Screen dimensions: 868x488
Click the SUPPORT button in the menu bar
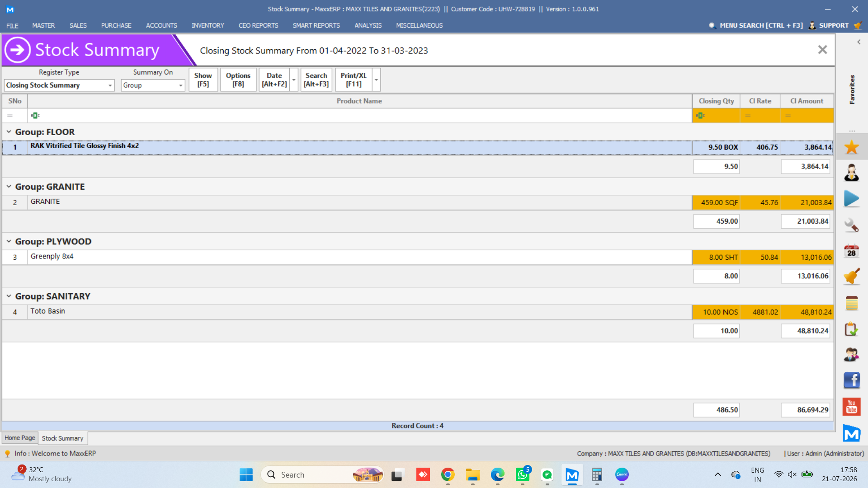(x=829, y=26)
